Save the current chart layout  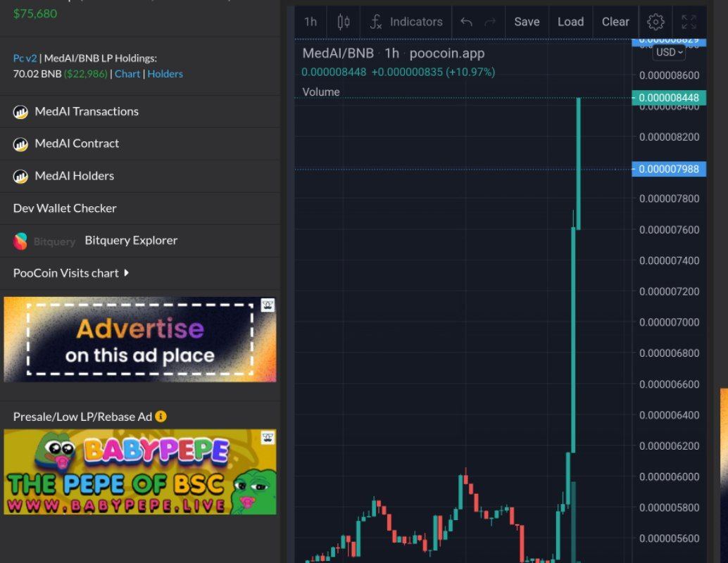(x=527, y=22)
